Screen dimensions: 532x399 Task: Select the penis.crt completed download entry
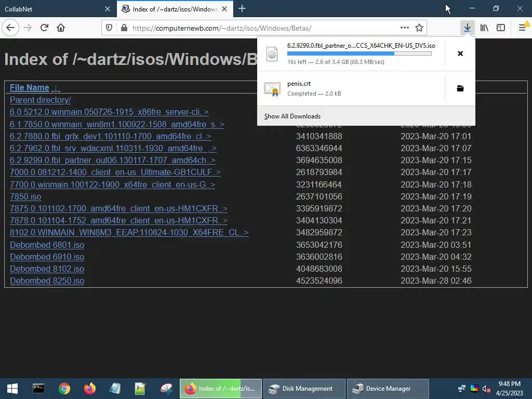click(351, 88)
